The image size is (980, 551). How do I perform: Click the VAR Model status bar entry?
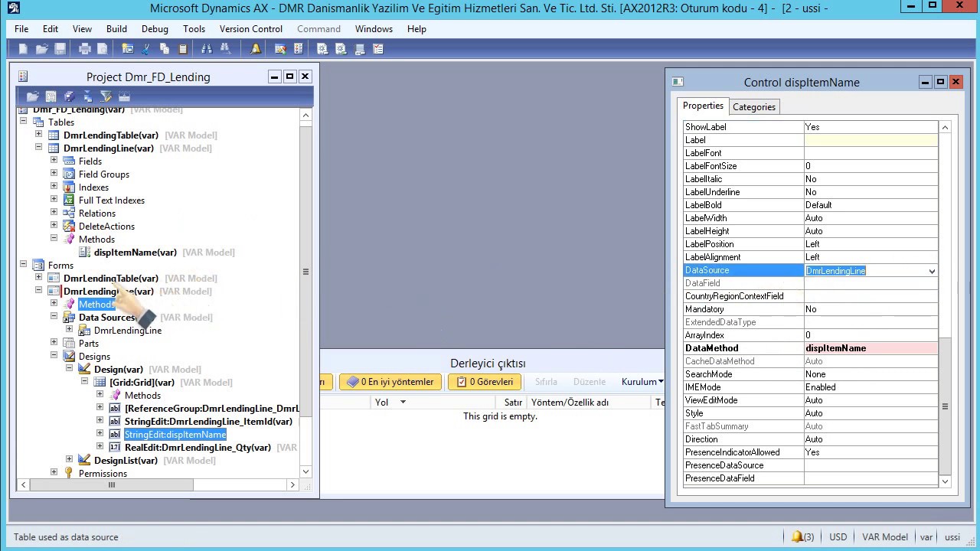coord(884,537)
